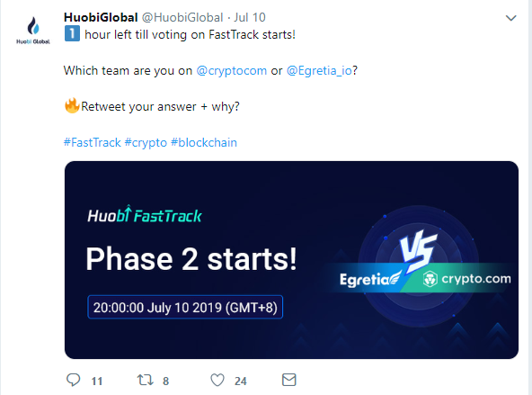The image size is (532, 395).
Task: Open the #FastTrack hashtag
Action: coord(93,143)
